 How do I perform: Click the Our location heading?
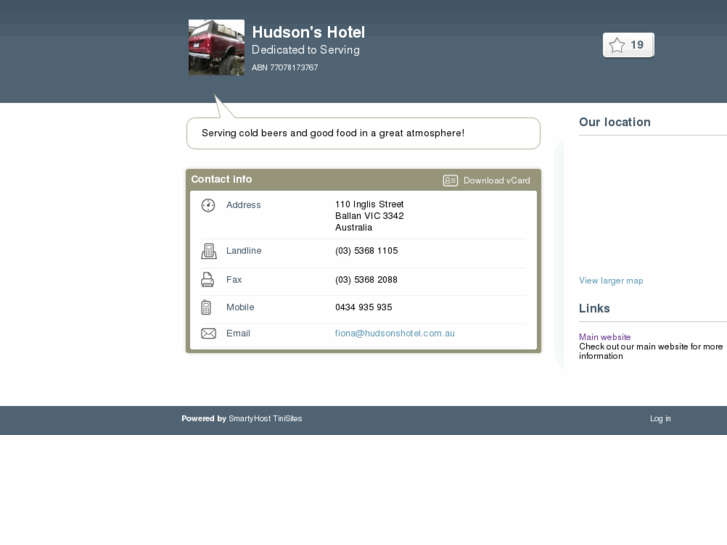pyautogui.click(x=614, y=122)
